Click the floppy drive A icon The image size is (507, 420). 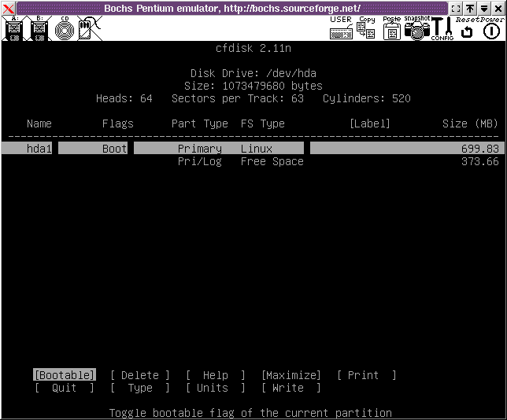pos(13,29)
